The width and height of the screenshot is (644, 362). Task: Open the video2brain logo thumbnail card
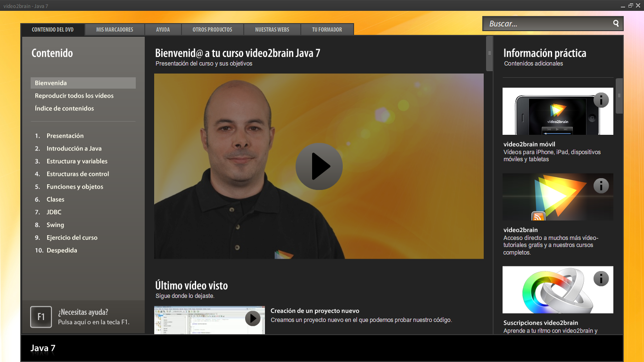click(558, 197)
